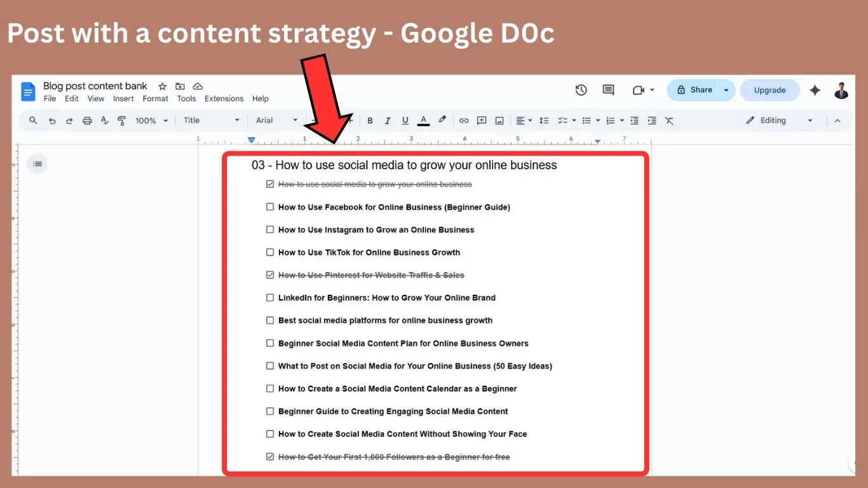This screenshot has height=488, width=868.
Task: Show the document outline
Action: (37, 164)
